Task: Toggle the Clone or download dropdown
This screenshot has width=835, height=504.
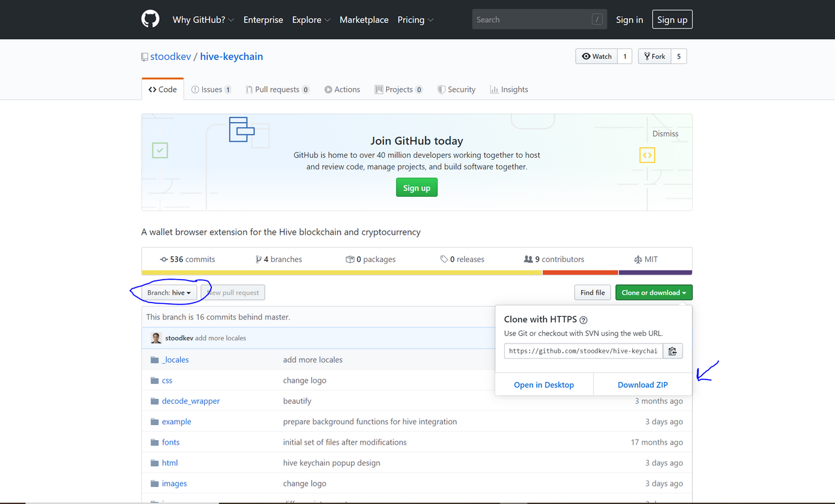Action: 654,293
